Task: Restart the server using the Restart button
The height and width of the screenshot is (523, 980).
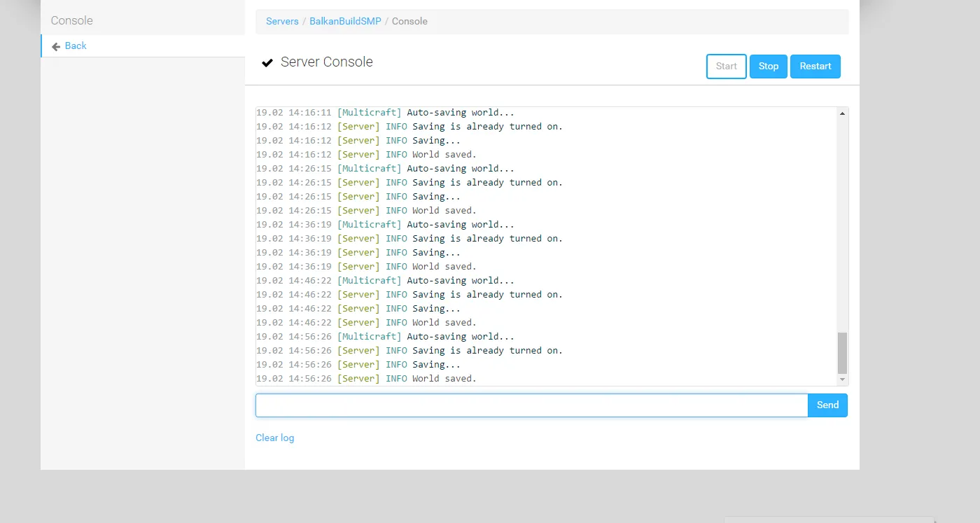Action: click(815, 67)
